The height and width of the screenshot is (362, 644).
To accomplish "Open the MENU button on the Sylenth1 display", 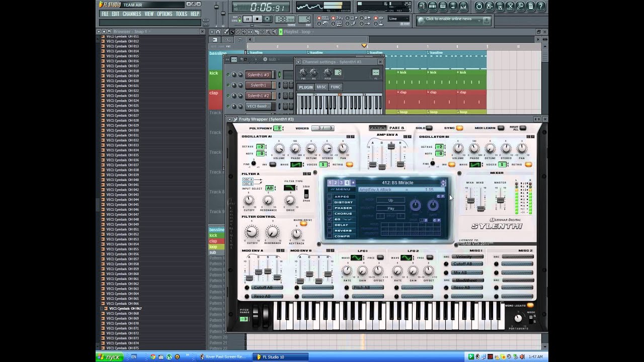I will click(341, 190).
